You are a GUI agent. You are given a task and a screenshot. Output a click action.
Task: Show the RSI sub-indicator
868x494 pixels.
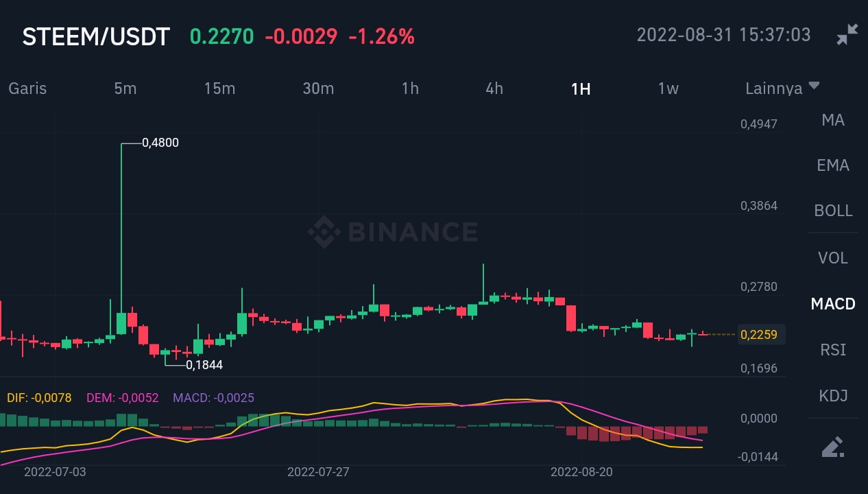(833, 350)
